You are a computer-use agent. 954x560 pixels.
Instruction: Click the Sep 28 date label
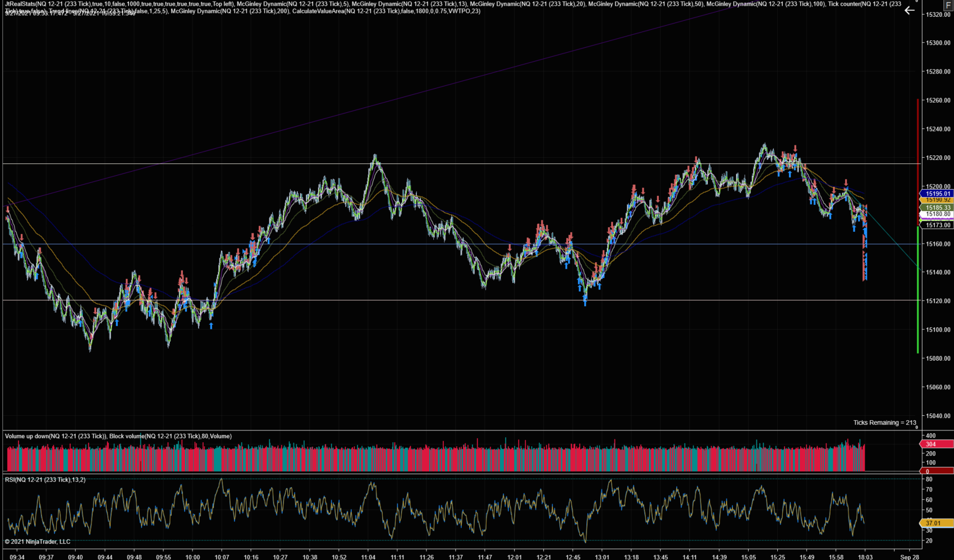tap(910, 557)
